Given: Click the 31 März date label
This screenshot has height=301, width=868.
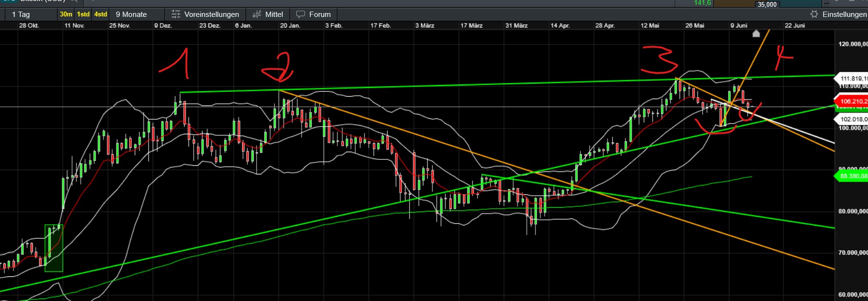Looking at the screenshot, I should (516, 26).
